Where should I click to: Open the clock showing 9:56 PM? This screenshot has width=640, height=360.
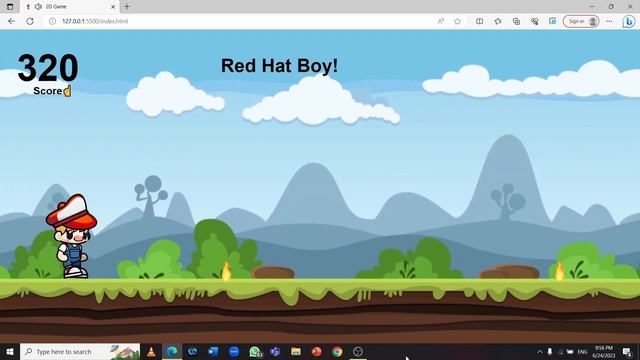point(604,351)
